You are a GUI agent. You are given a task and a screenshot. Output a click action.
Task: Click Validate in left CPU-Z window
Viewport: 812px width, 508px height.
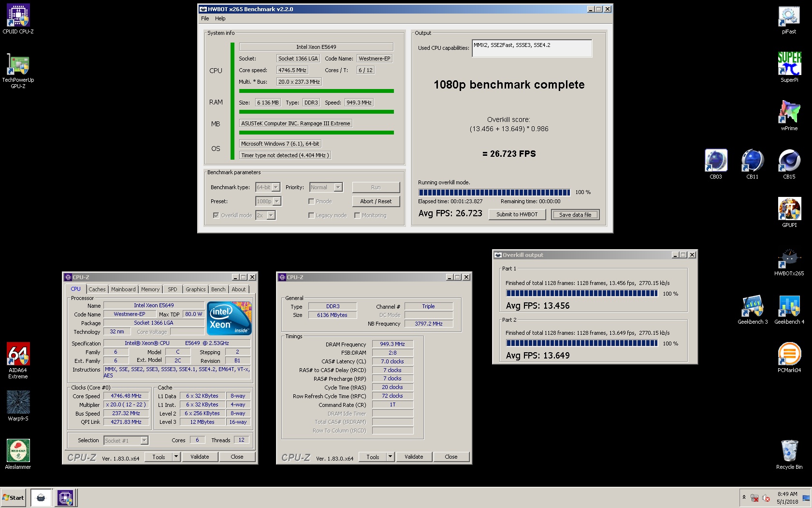point(200,457)
